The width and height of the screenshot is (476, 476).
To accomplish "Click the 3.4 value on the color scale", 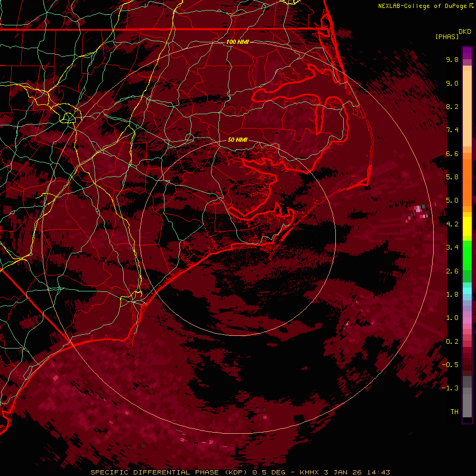I will point(452,248).
